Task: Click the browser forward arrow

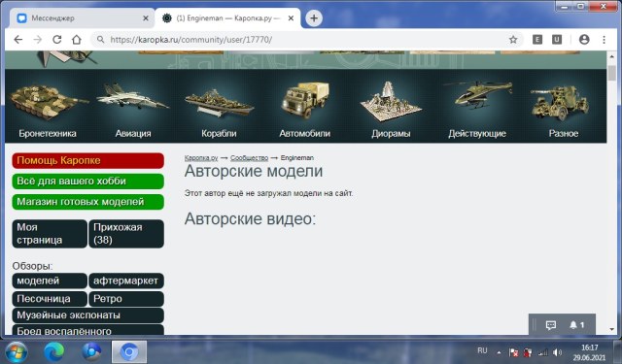Action: coord(38,40)
